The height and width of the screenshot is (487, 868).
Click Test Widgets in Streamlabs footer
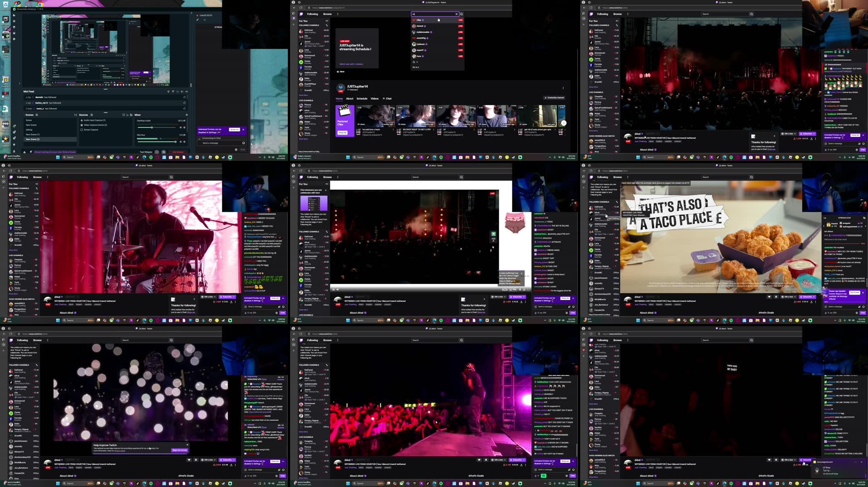pos(146,152)
